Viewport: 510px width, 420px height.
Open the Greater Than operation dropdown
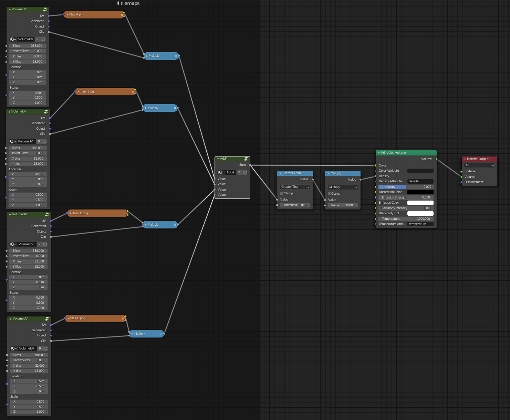coord(295,187)
